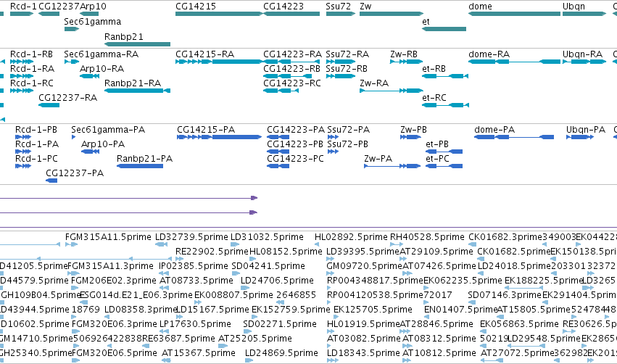Screen dimensions: 617x364
Task: Select the Arp10-RA transcript
Action: pos(89,76)
